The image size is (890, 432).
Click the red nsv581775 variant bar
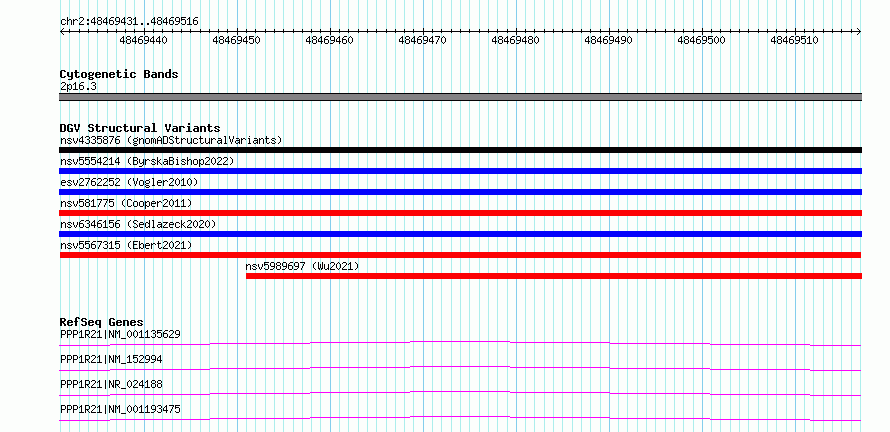[x=460, y=213]
